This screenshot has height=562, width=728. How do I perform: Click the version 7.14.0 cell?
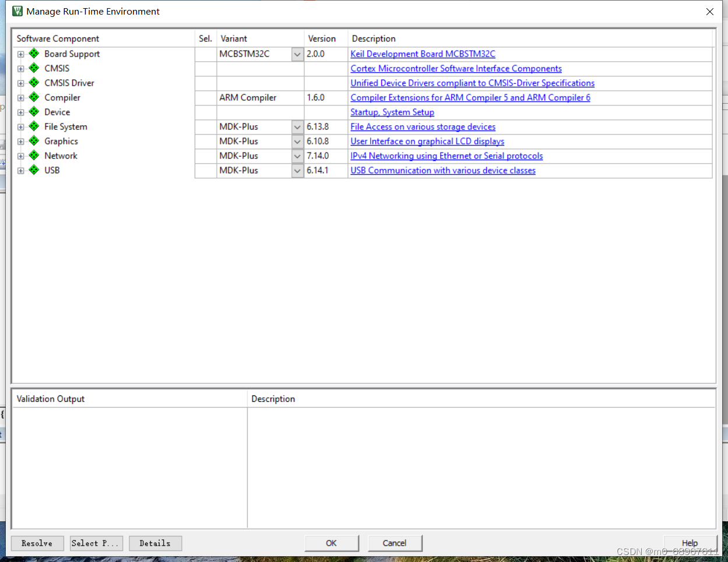(x=326, y=156)
